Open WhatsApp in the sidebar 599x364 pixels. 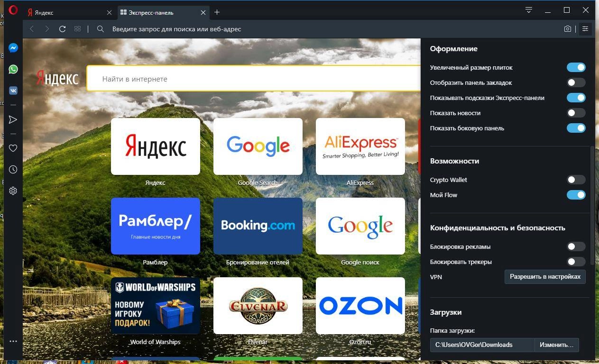(x=13, y=69)
